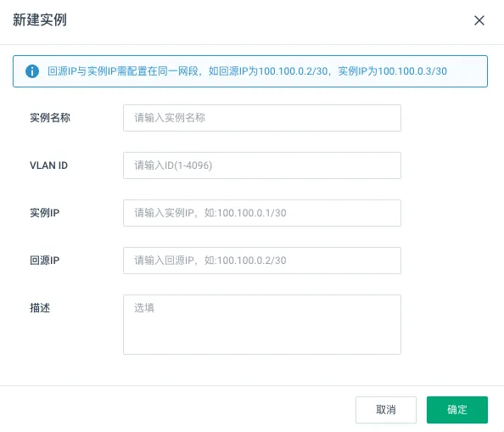
Task: Cancel with the 取消 button
Action: coord(386,409)
